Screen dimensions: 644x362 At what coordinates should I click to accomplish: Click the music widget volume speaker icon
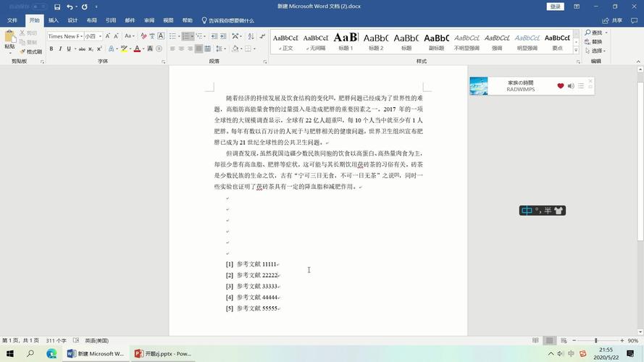(571, 85)
